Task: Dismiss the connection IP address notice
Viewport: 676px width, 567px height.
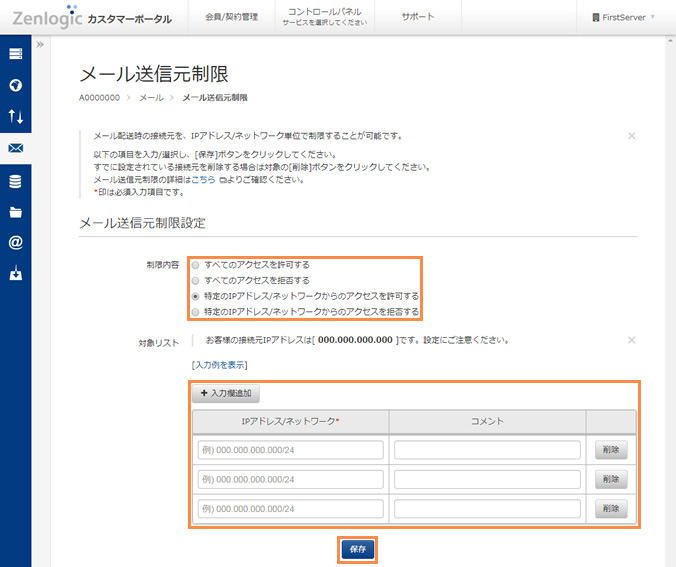Action: point(632,340)
